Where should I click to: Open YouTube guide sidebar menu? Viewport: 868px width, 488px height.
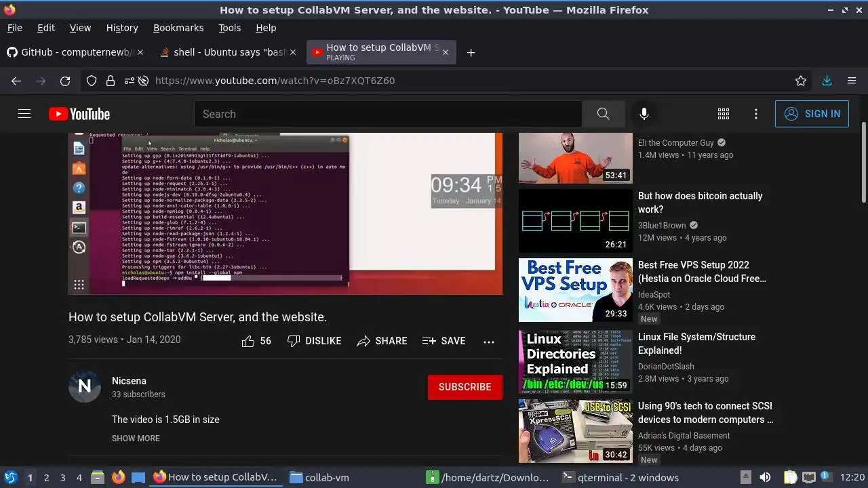click(x=24, y=114)
